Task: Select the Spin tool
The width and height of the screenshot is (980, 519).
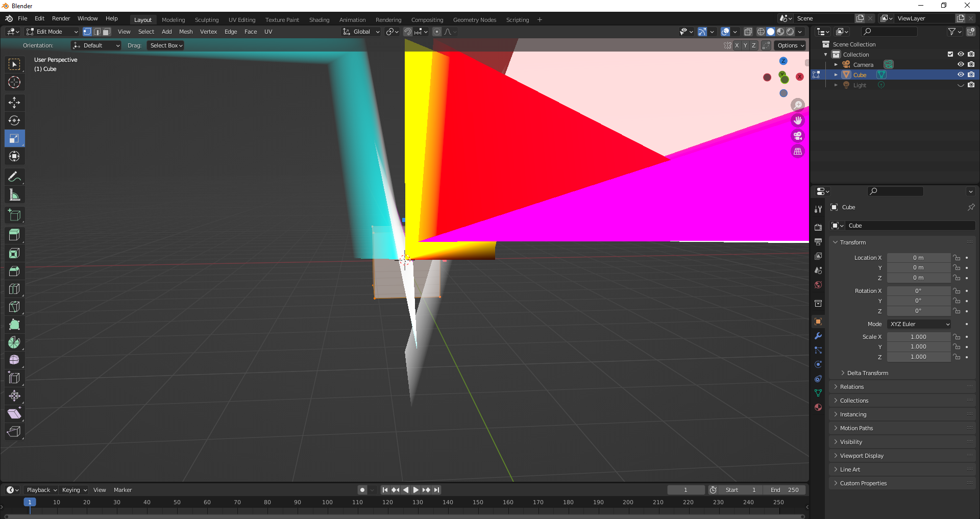Action: tap(14, 342)
